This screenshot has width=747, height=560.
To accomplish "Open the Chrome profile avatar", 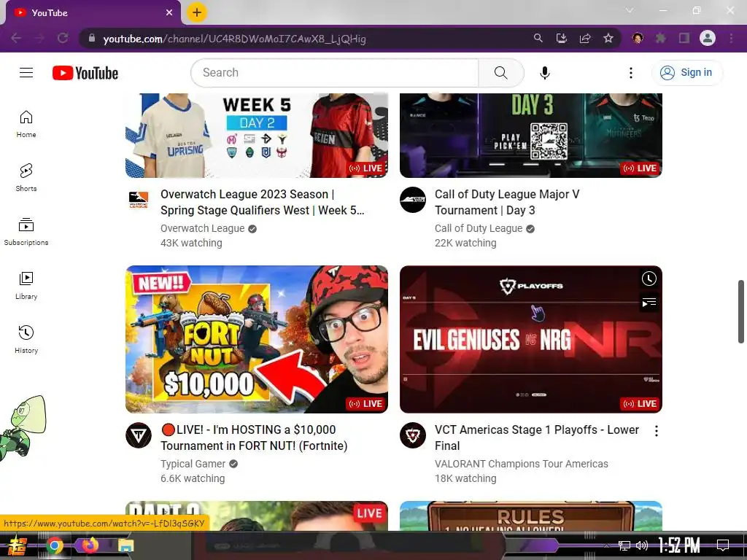I will 708,38.
